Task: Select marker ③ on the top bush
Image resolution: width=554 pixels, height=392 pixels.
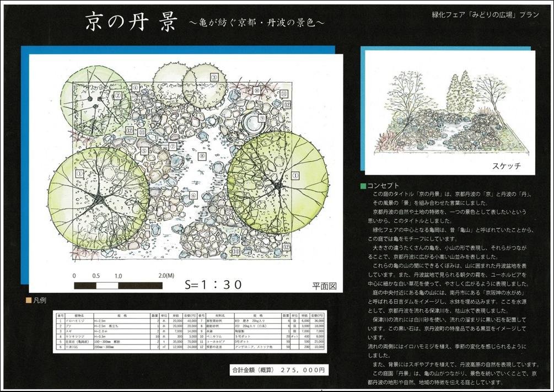Action: 214,76
